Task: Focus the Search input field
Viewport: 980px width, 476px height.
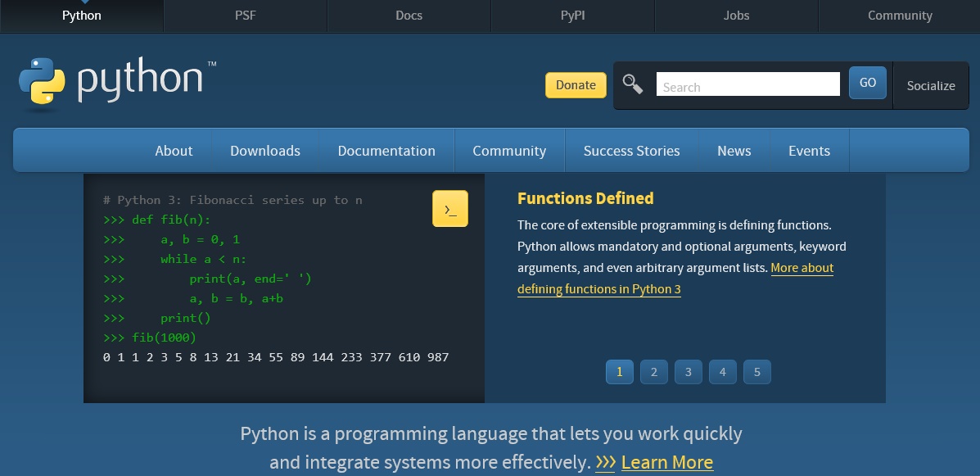Action: 748,84
